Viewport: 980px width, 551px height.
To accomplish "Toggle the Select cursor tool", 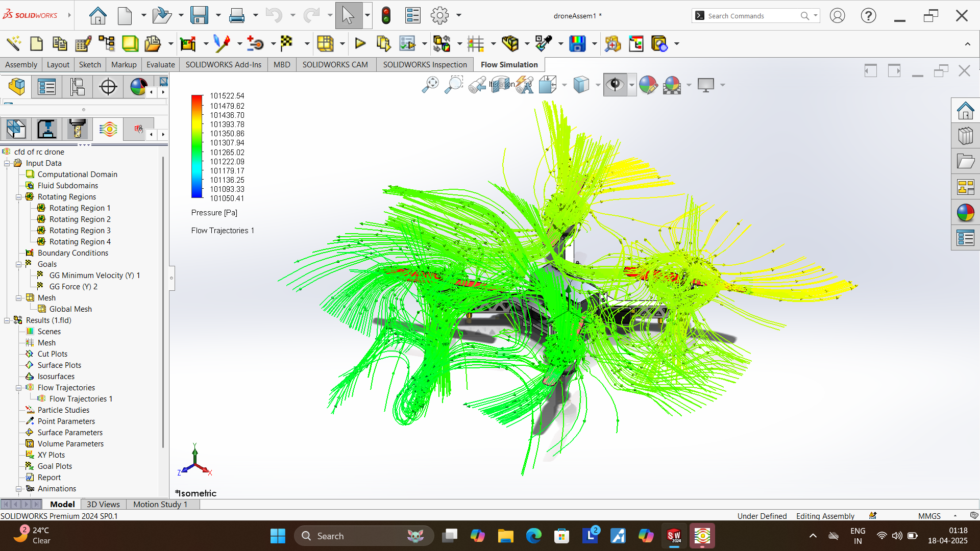I will tap(349, 15).
